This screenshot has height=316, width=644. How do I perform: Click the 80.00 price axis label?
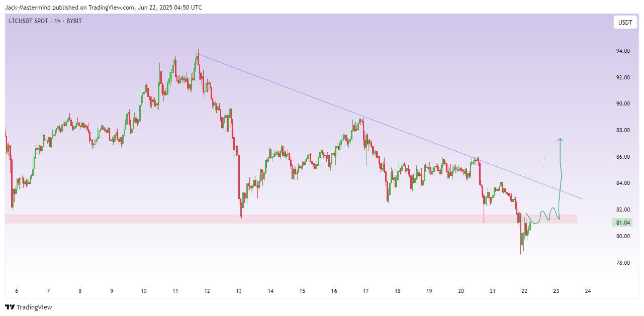pos(623,236)
